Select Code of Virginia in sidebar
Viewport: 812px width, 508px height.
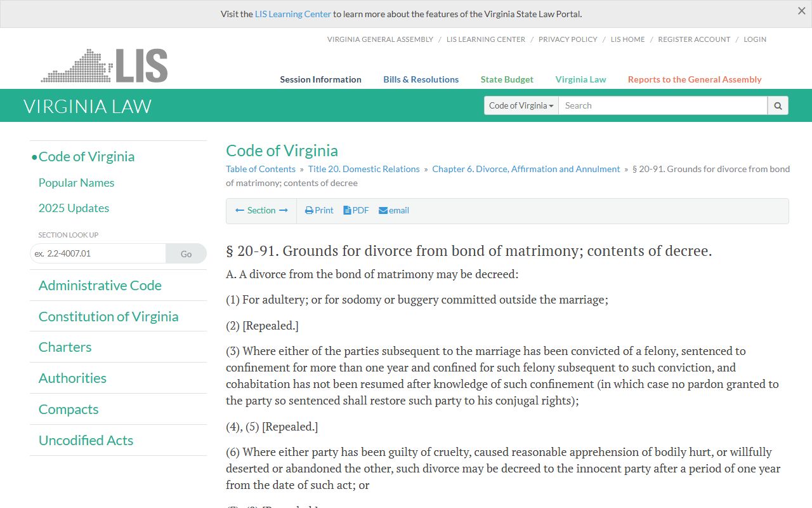click(x=86, y=156)
